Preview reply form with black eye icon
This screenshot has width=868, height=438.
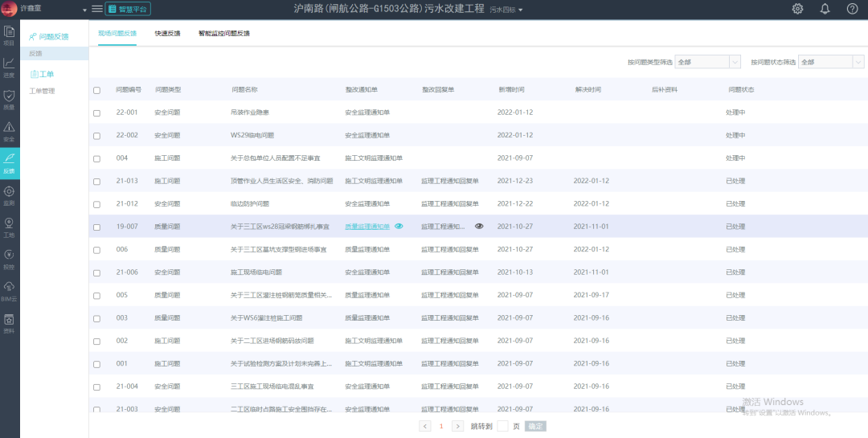click(x=479, y=227)
